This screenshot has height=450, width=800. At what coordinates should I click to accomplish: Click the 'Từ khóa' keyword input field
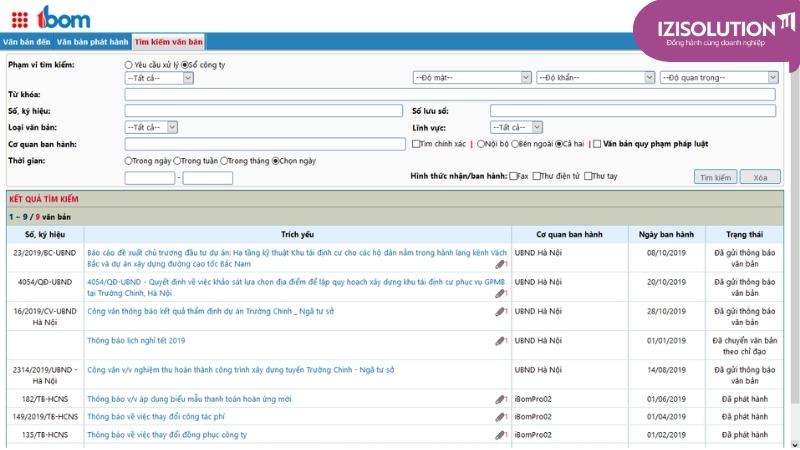(449, 94)
